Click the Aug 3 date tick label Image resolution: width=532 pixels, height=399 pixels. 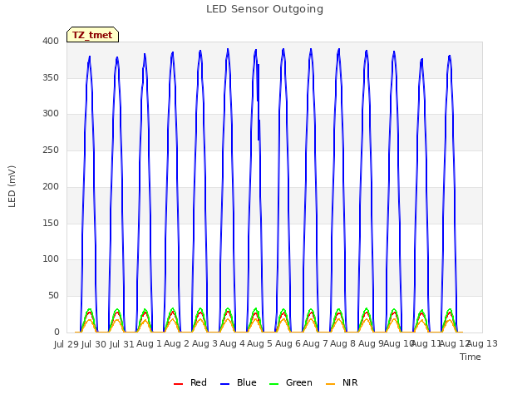coord(204,343)
